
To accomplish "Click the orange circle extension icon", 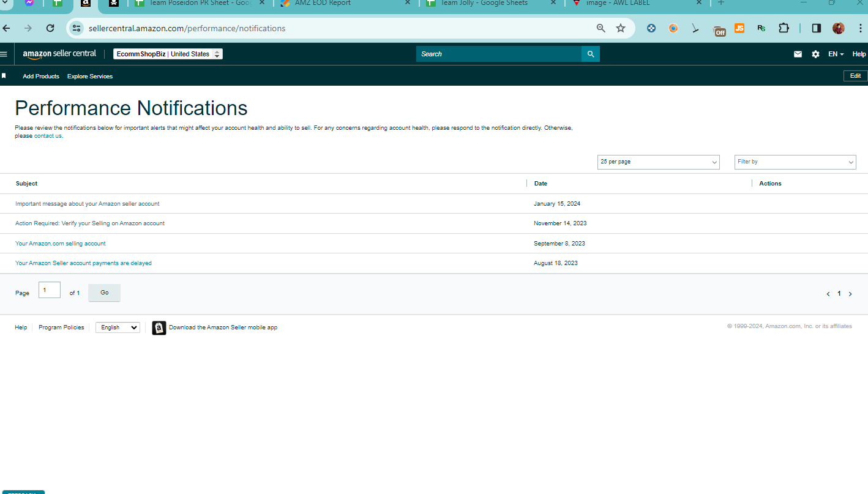I will 673,28.
